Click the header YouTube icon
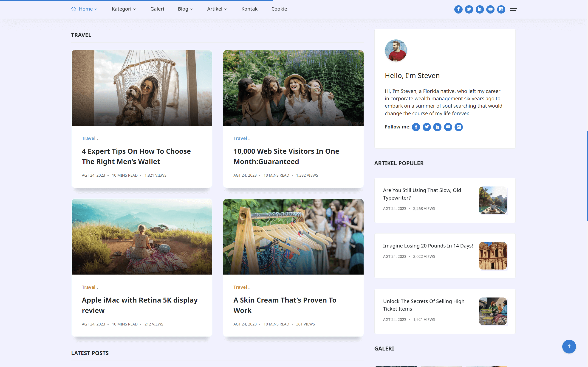Image resolution: width=588 pixels, height=367 pixels. 490,9
